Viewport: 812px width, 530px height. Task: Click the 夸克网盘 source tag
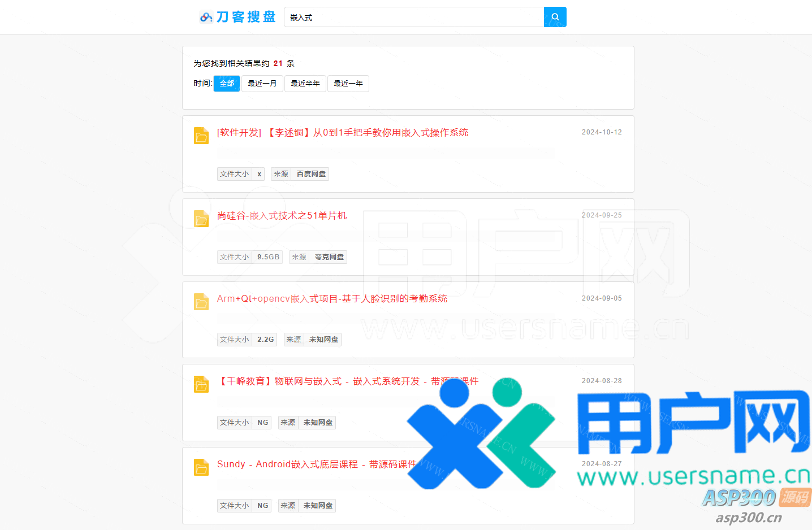click(x=329, y=257)
